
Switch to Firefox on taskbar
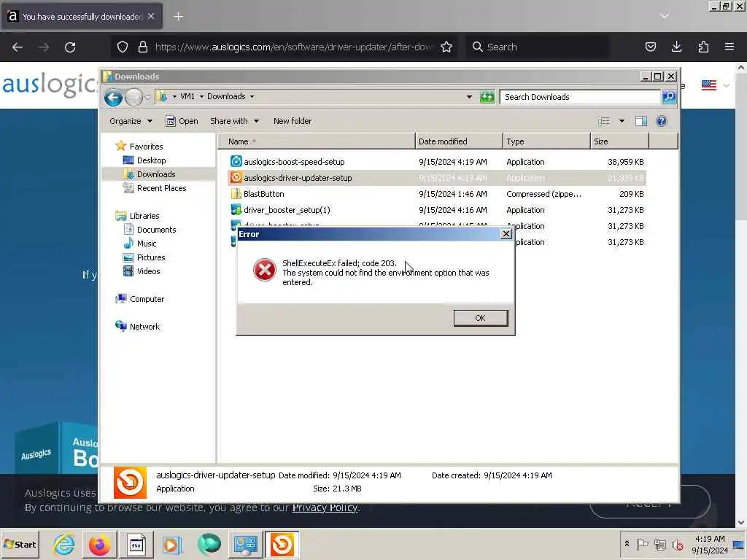point(99,545)
